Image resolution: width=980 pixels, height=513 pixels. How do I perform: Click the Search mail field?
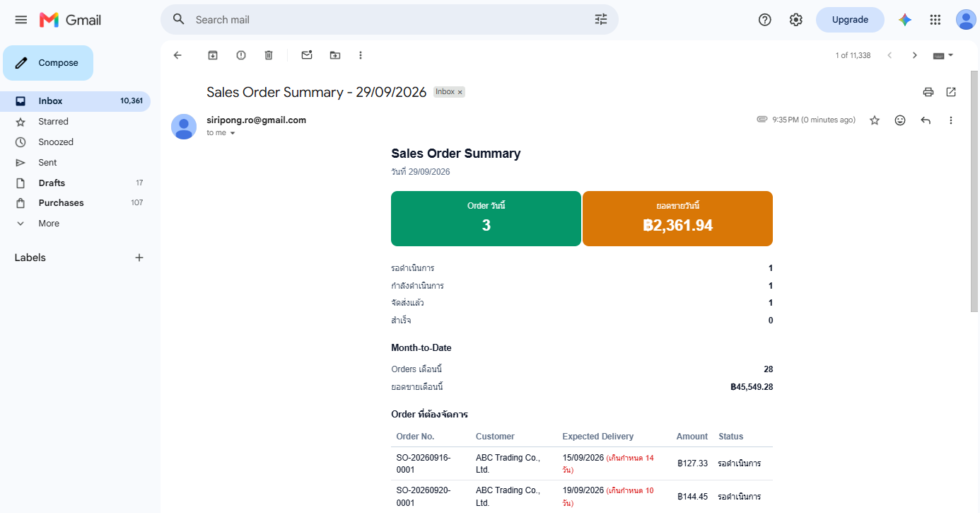click(x=389, y=20)
